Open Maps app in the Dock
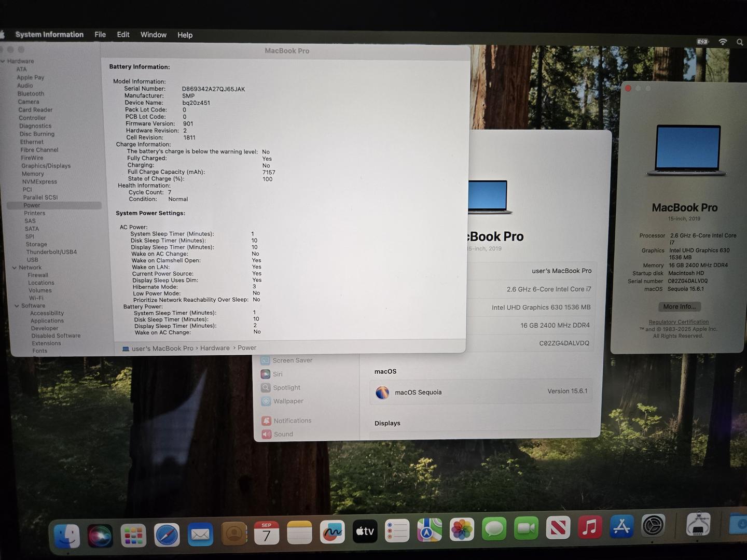 [430, 530]
